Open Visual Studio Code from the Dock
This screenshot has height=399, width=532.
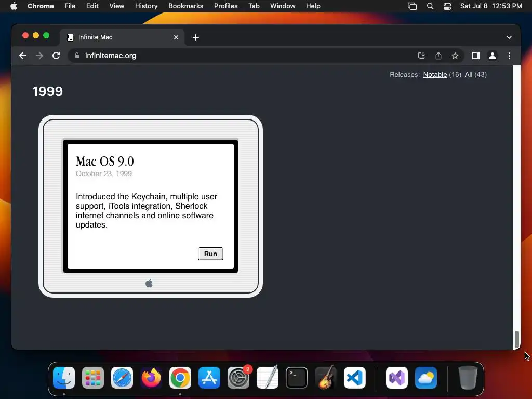pyautogui.click(x=355, y=377)
